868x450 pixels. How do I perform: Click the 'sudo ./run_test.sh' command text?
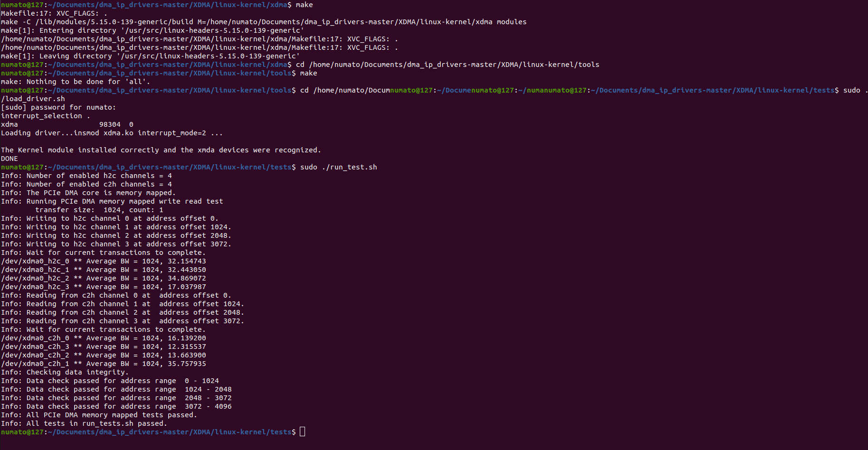point(338,167)
